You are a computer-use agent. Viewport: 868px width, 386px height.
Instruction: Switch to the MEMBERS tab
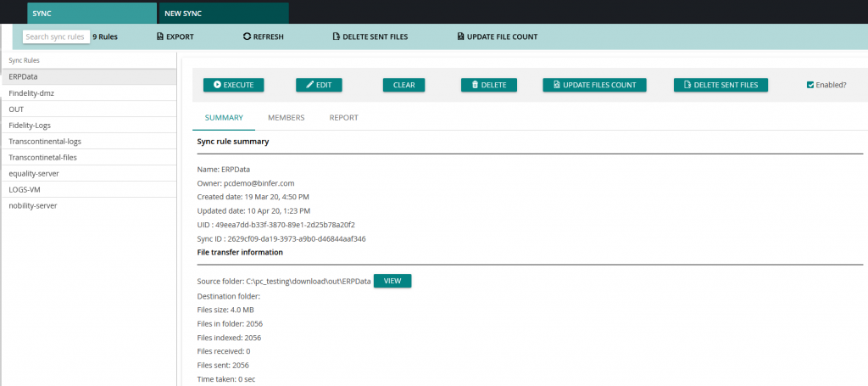287,117
